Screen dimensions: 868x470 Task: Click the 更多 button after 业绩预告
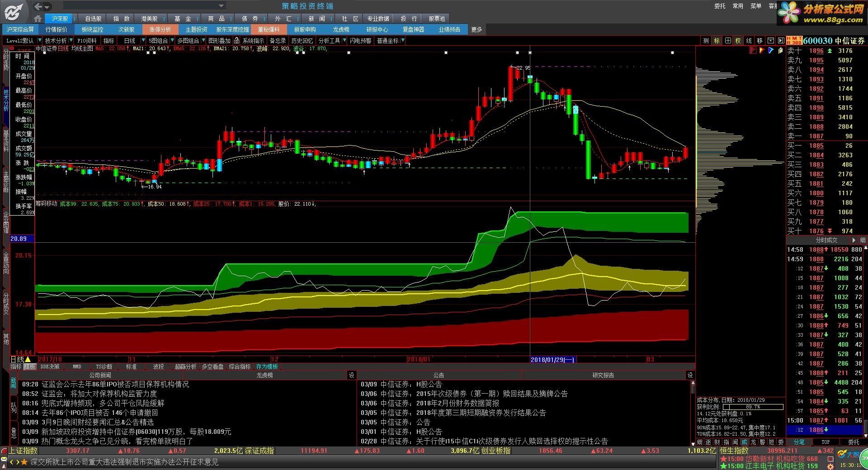pos(476,29)
